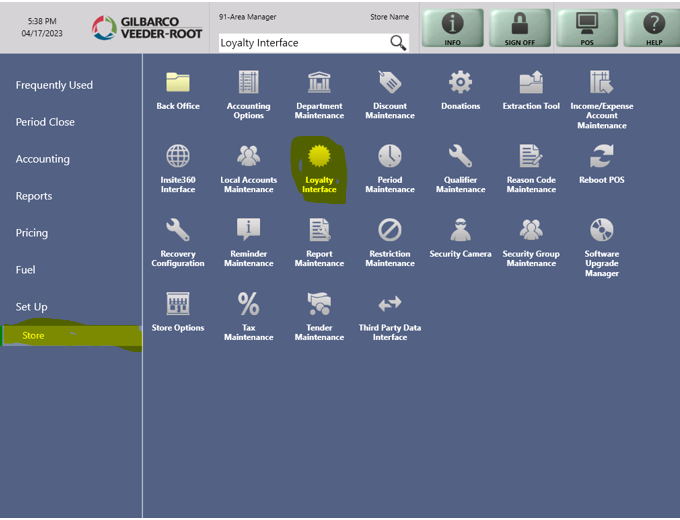Open the Pricing sidebar section
Viewport: 680px width, 520px height.
point(32,233)
